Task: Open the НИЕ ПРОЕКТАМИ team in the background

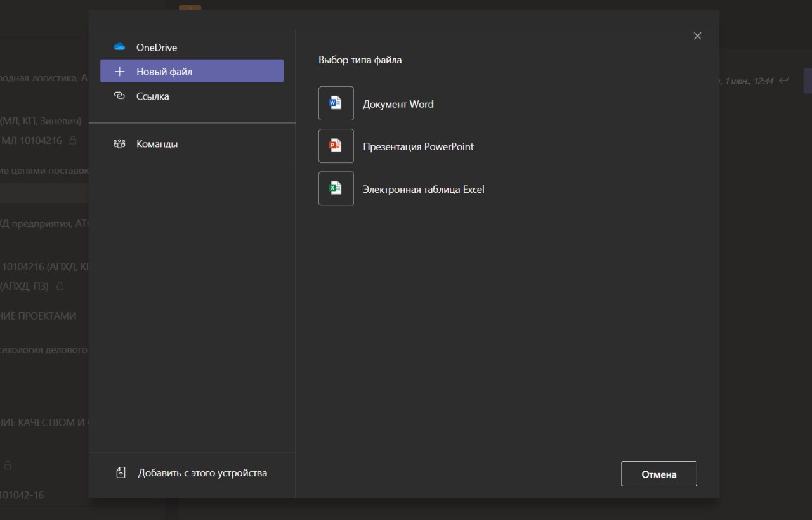Action: point(38,316)
